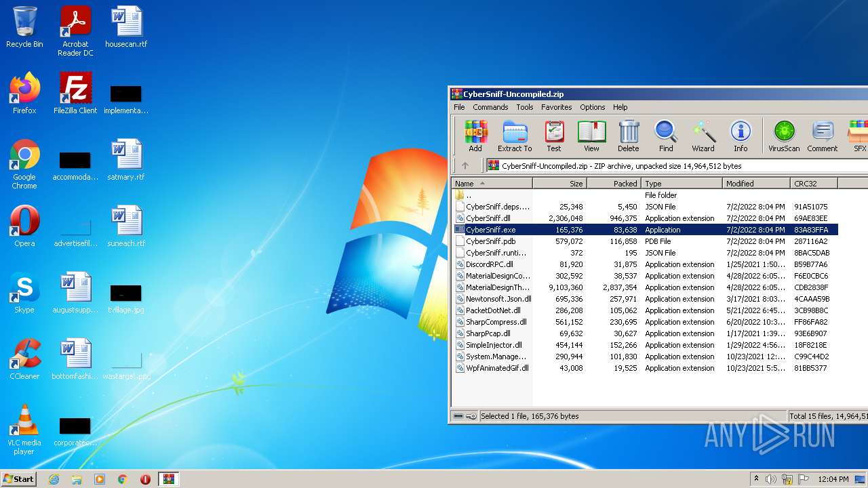Select satmary.rtf desktop file
This screenshot has width=868, height=488.
click(x=126, y=160)
